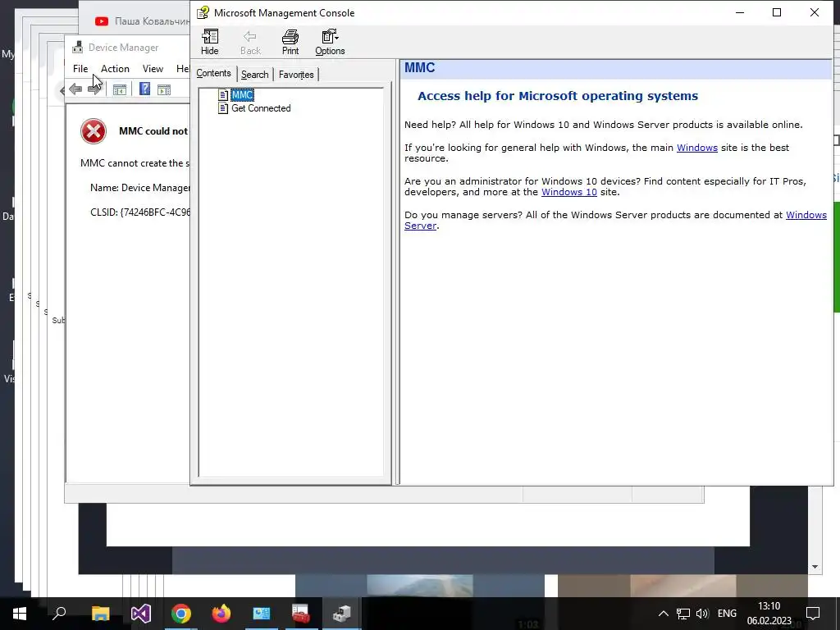Click the 'Name: Device Manager' text line
Viewport: 840px width, 630px height.
(139, 188)
